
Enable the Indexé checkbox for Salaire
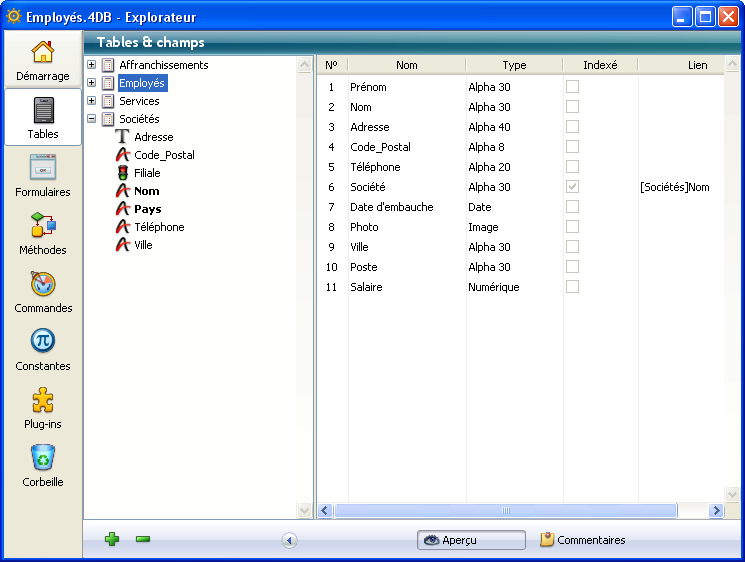point(572,287)
